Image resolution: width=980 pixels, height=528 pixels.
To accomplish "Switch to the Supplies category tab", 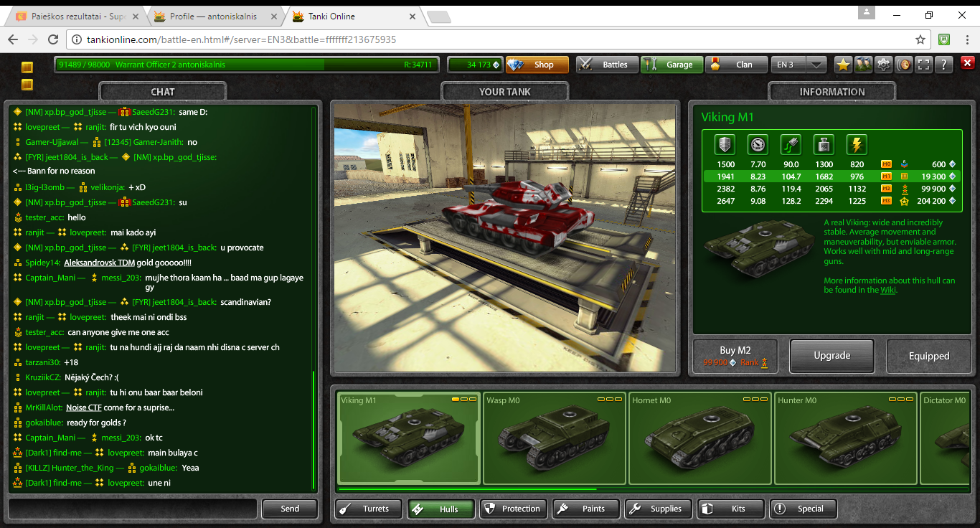I will pyautogui.click(x=659, y=509).
